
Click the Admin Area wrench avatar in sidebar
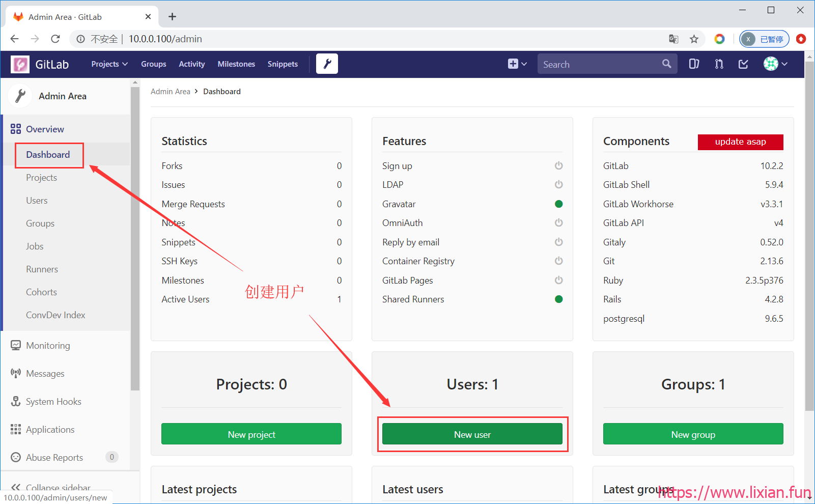click(x=20, y=96)
